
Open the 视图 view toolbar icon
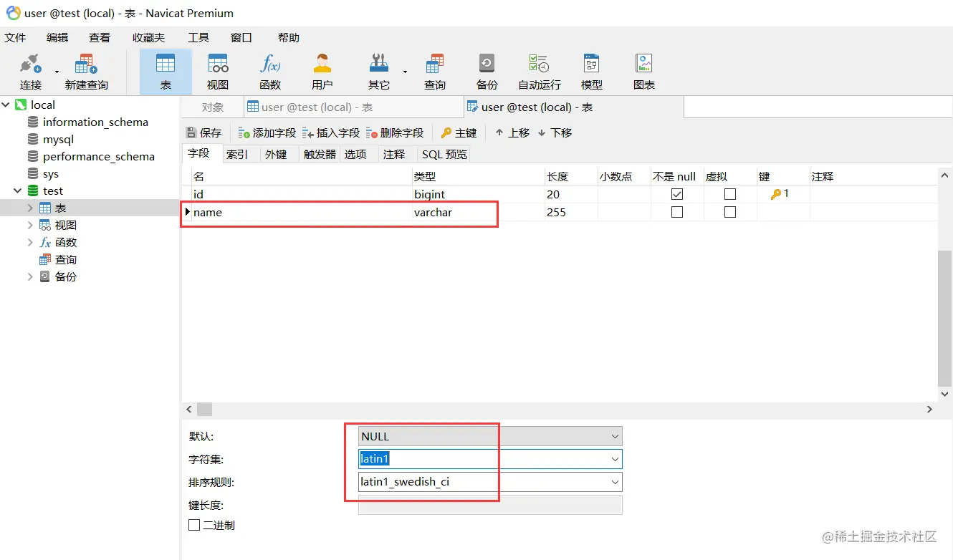(x=218, y=72)
